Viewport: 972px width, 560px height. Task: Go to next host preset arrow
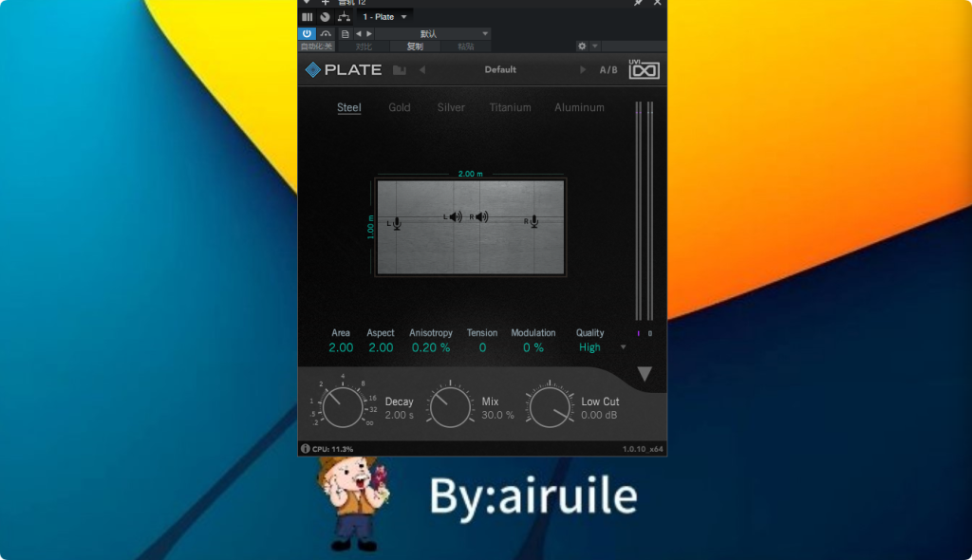[x=369, y=34]
